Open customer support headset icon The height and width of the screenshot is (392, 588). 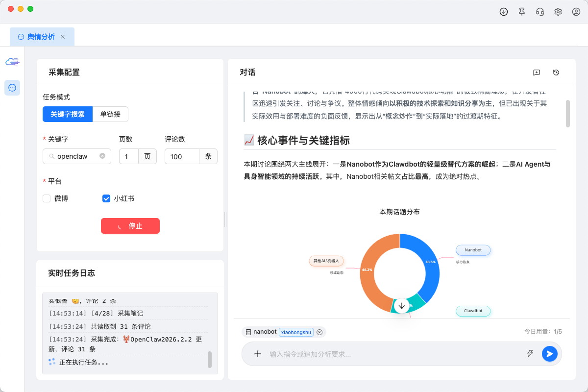click(540, 12)
